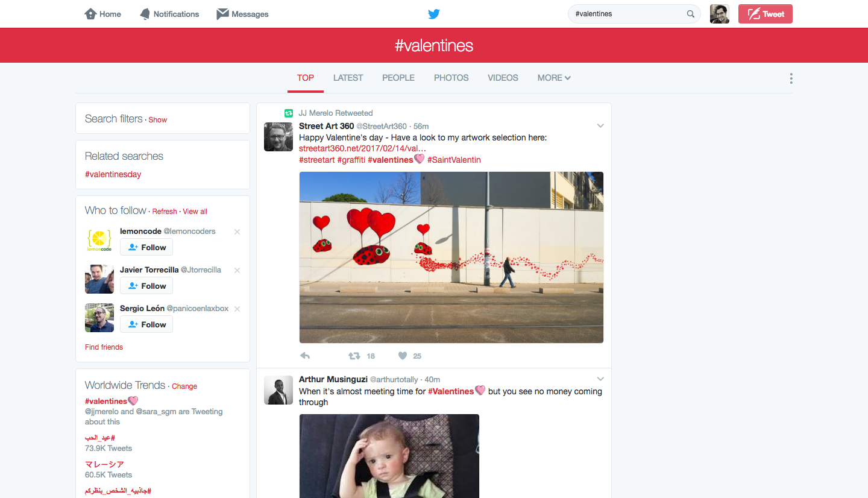Open the street art wall photo
The image size is (868, 498).
(x=451, y=257)
